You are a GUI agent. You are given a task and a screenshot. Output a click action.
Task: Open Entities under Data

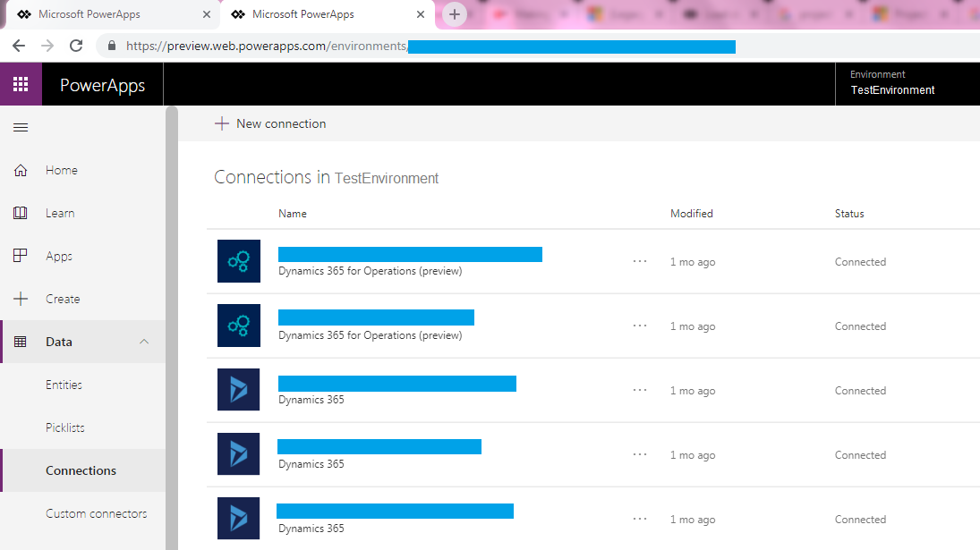click(x=83, y=385)
